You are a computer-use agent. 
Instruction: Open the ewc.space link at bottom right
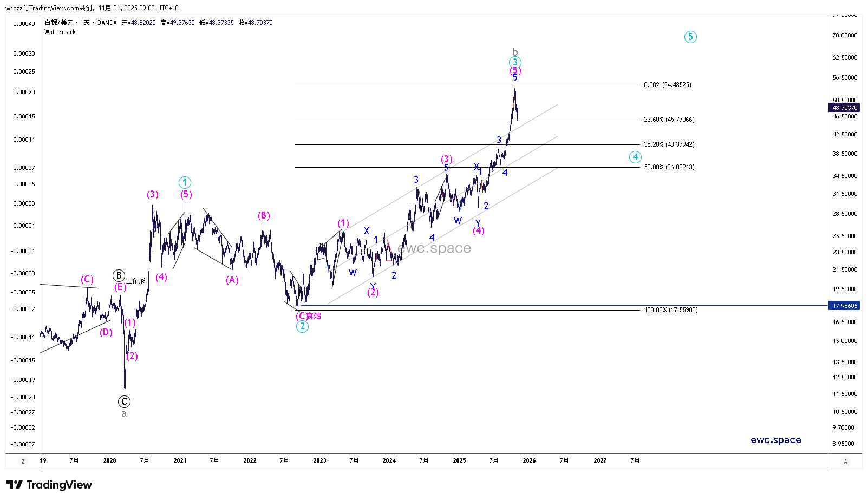[x=775, y=440]
